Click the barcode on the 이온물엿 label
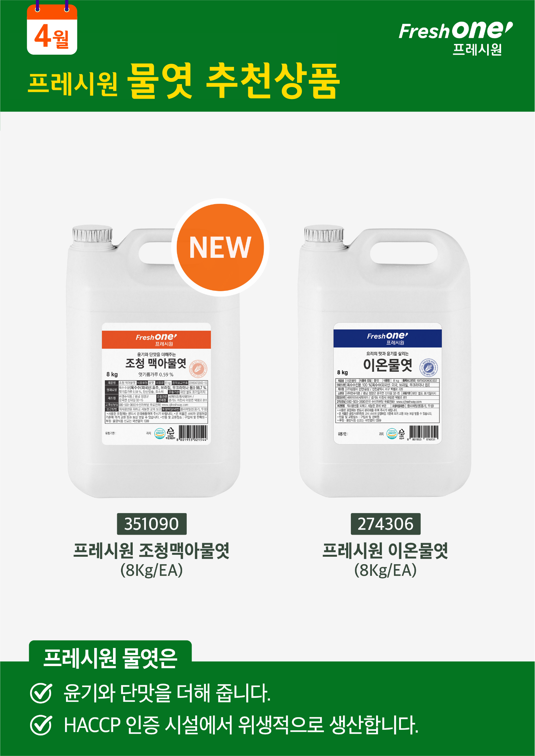The width and height of the screenshot is (535, 756). [423, 433]
